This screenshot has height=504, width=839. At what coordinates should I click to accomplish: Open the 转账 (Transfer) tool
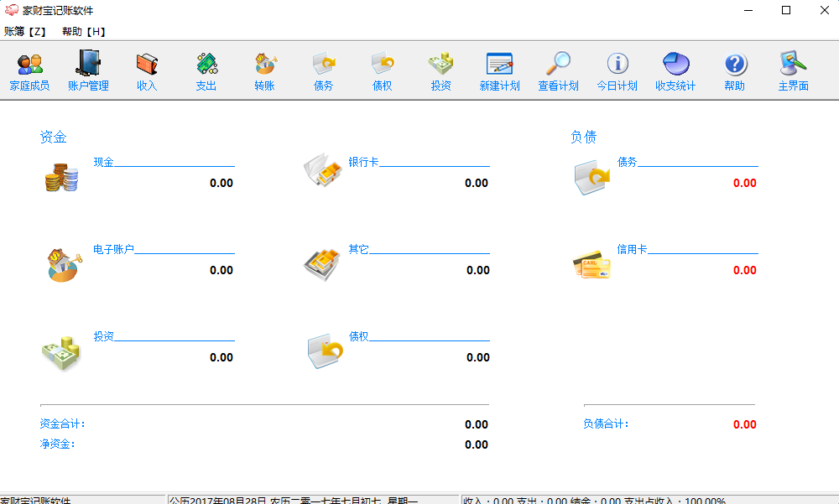point(264,71)
